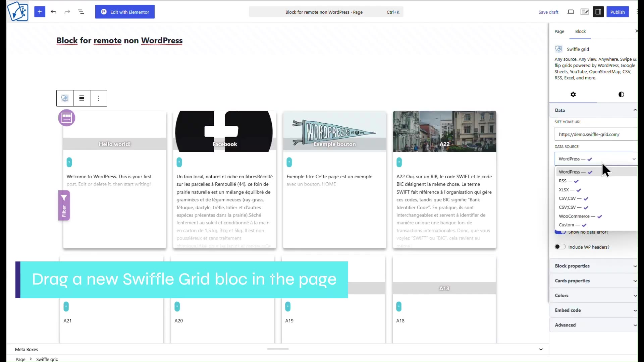
Task: Click Edit with Elementor button
Action: [125, 12]
